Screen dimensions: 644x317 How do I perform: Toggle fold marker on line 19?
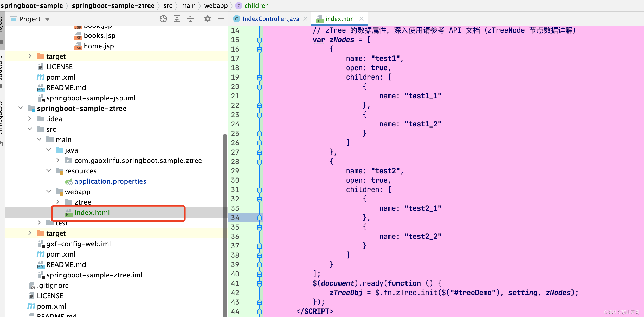(259, 78)
